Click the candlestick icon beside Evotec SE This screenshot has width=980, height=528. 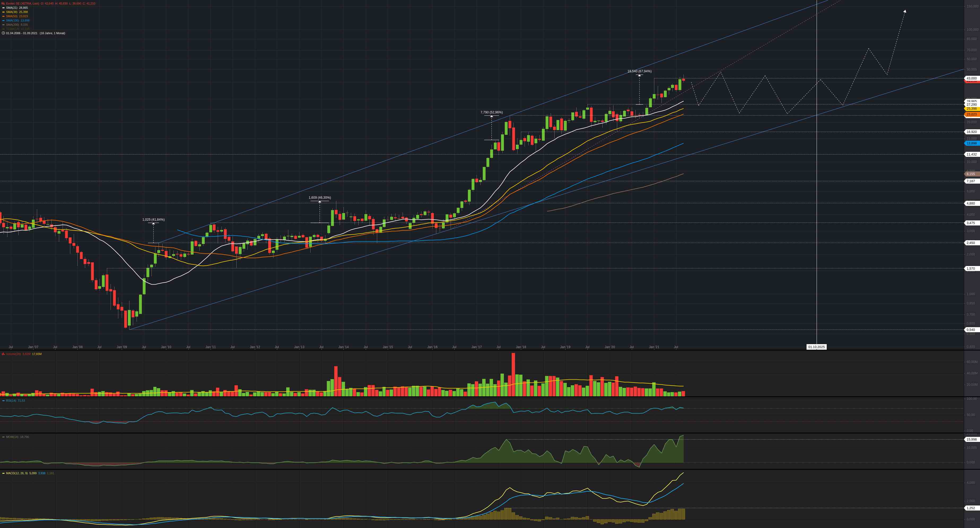(x=3, y=3)
